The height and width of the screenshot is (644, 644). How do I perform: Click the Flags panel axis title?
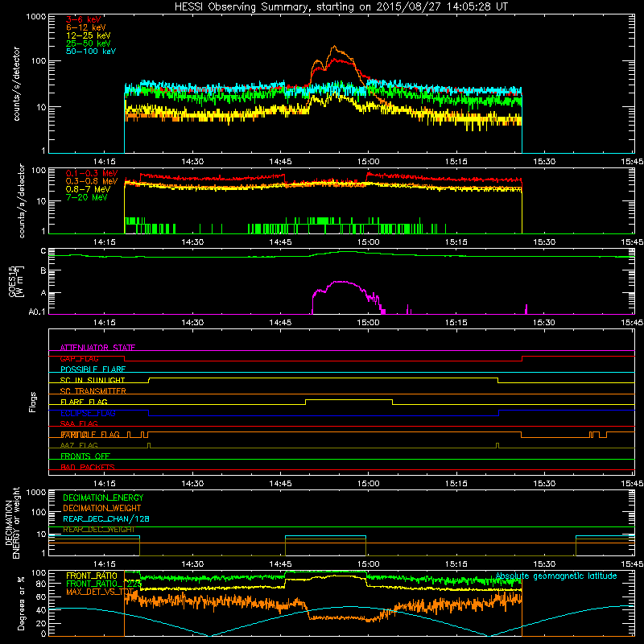[x=33, y=402]
